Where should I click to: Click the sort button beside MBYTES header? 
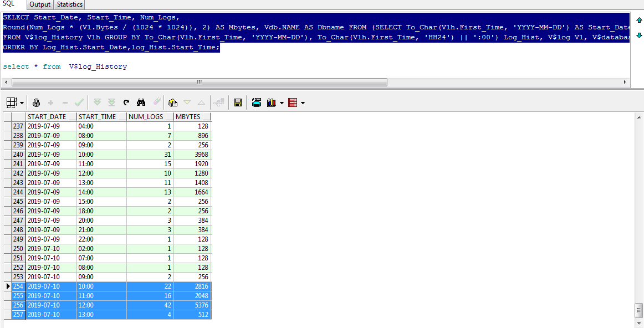pyautogui.click(x=207, y=117)
